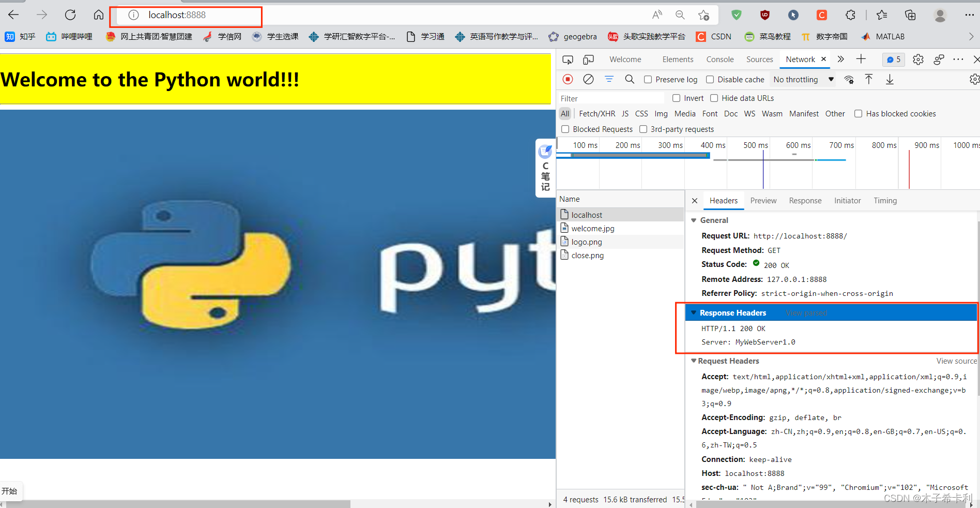This screenshot has width=980, height=508.
Task: Select welcome.jpg request row
Action: [x=620, y=229]
